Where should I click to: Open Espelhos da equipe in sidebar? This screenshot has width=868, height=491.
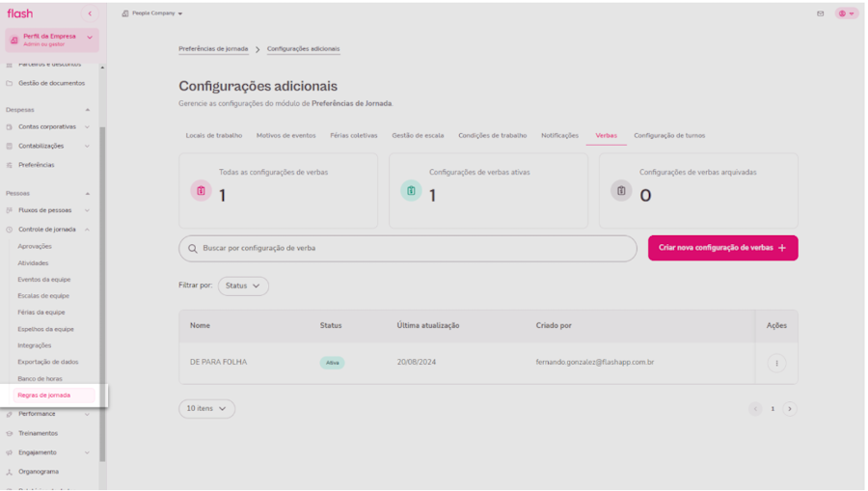click(x=45, y=329)
